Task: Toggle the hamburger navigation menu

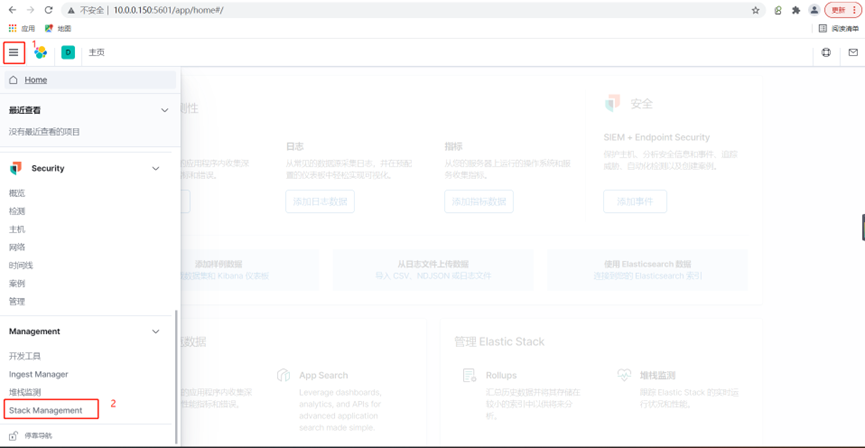Action: tap(14, 52)
